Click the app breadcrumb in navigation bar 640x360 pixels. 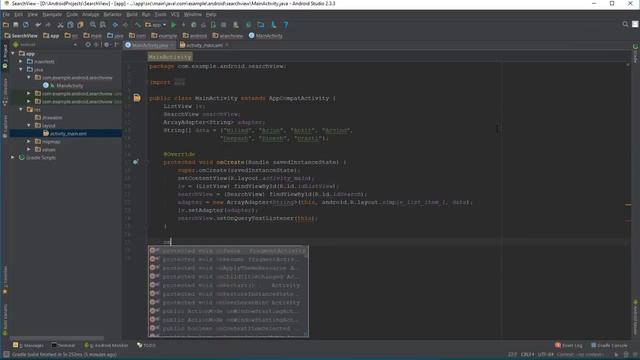(51, 36)
